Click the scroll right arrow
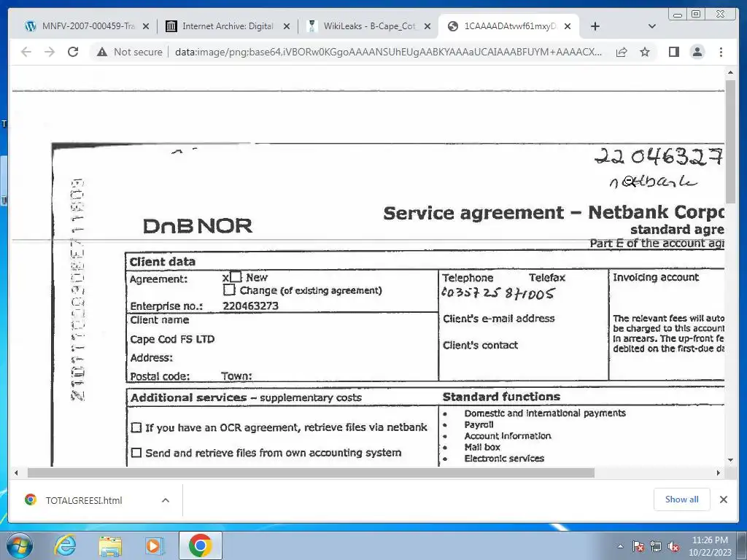This screenshot has height=560, width=747. click(719, 472)
